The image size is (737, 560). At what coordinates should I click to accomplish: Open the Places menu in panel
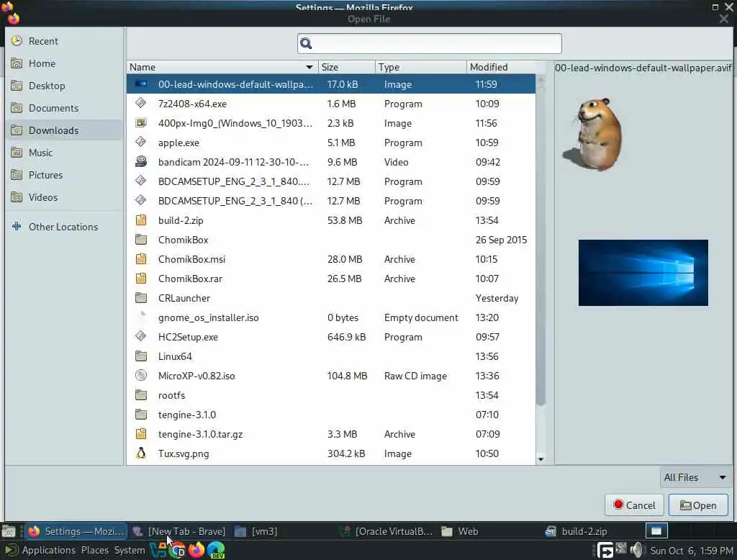point(94,550)
